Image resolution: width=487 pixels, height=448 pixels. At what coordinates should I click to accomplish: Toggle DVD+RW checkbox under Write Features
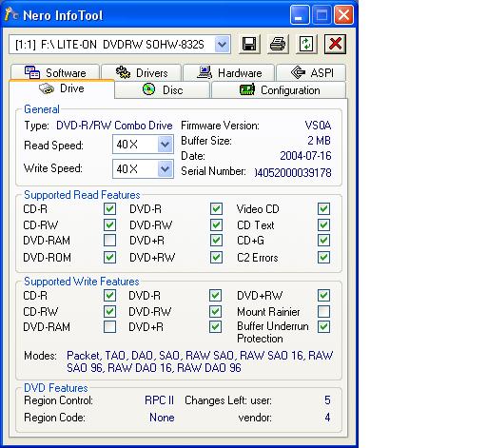323,296
